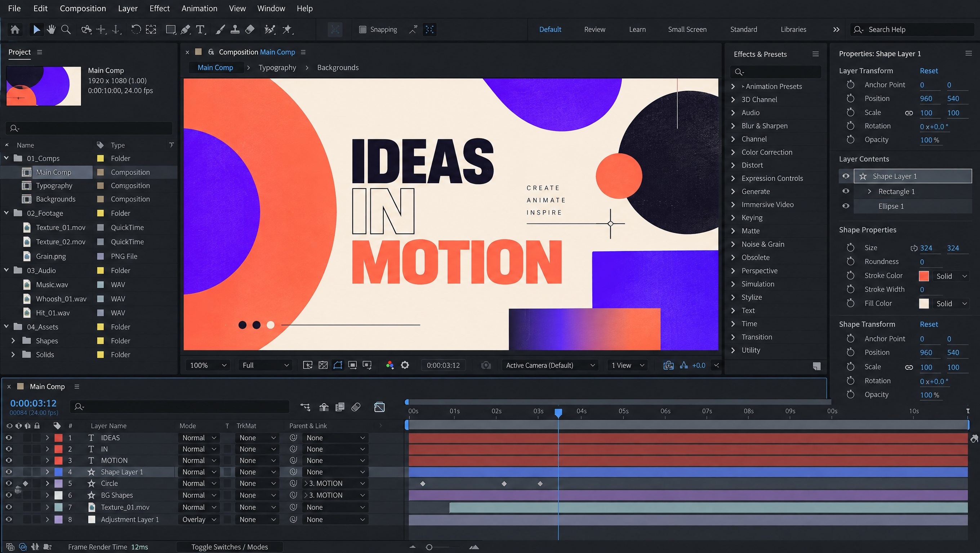Select the Pen tool
This screenshot has width=980, height=553.
[185, 29]
